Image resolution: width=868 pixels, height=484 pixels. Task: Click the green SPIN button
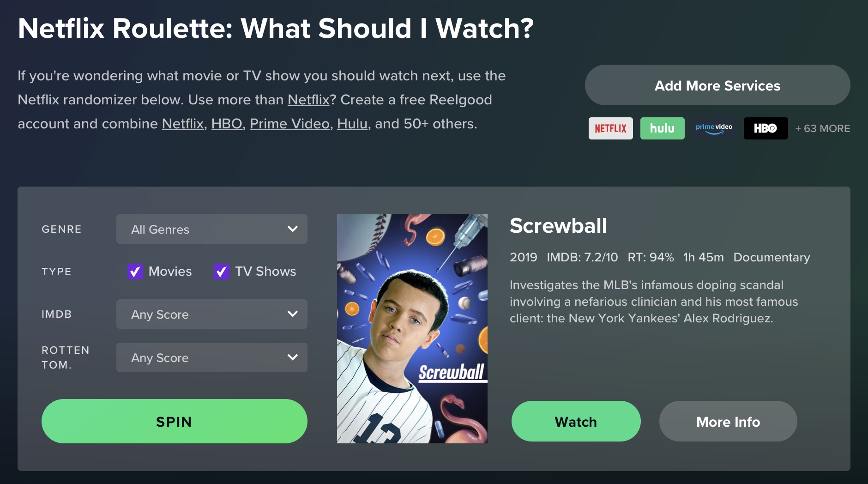coord(175,421)
